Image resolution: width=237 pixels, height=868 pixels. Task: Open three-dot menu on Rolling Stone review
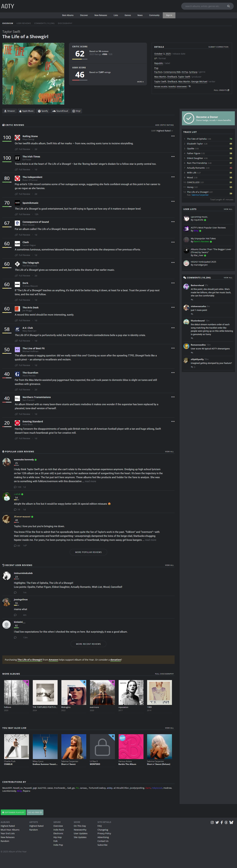click(173, 136)
